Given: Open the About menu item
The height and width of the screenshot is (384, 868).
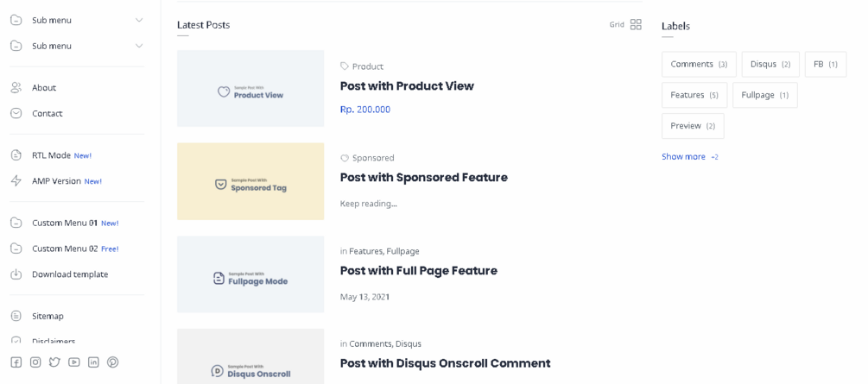Looking at the screenshot, I should [44, 88].
